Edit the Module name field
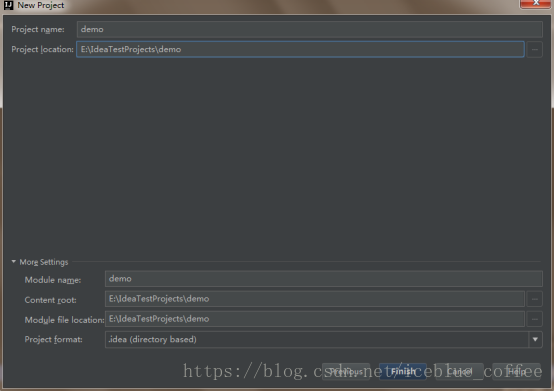This screenshot has height=391, width=554. [324, 279]
